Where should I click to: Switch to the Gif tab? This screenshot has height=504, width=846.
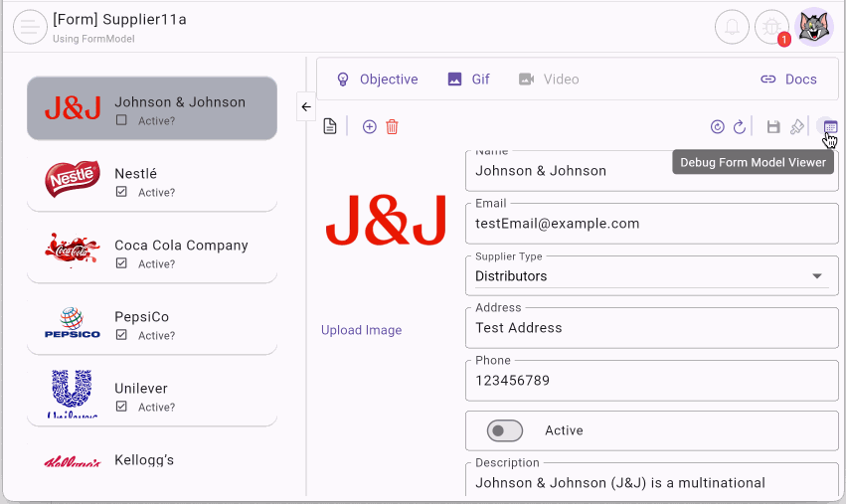click(x=468, y=80)
